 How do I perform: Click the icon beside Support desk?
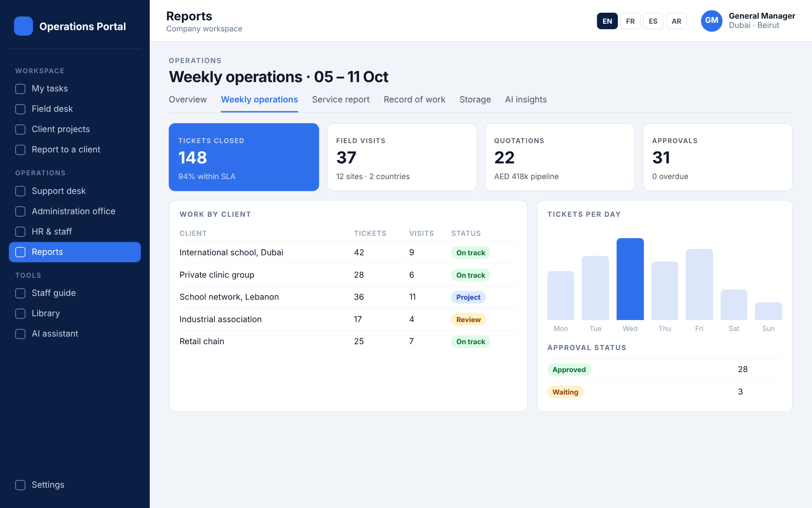(x=20, y=191)
